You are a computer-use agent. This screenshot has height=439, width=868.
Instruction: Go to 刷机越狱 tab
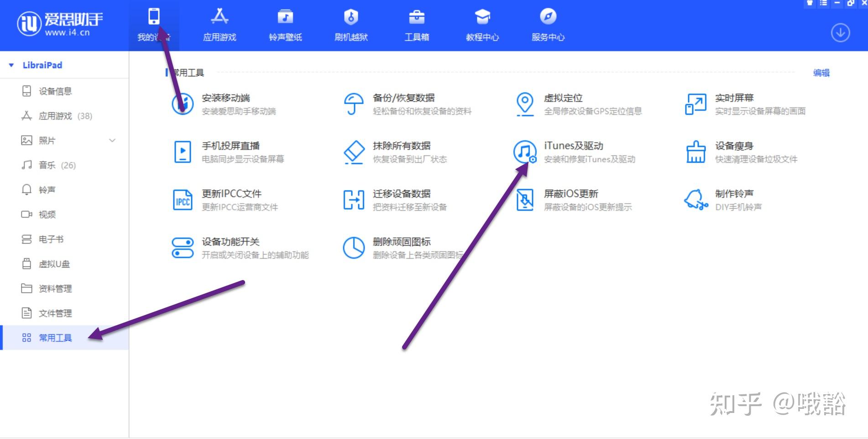351,25
